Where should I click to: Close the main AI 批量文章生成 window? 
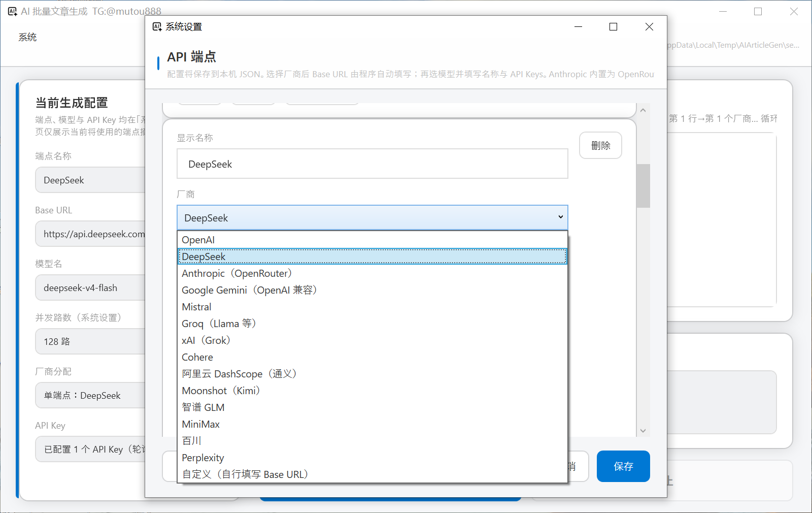point(794,11)
